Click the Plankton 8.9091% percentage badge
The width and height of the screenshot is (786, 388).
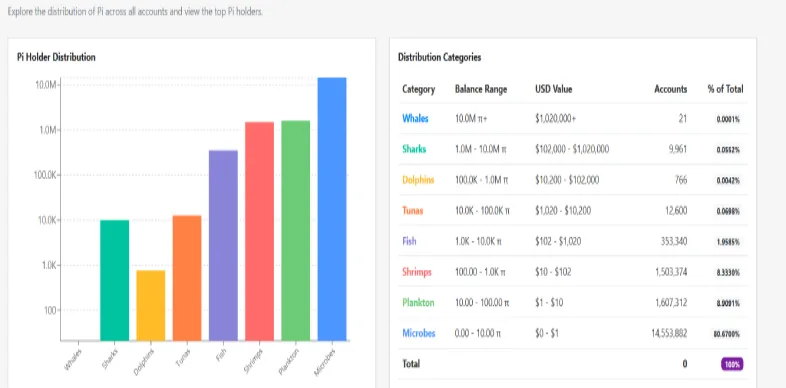728,303
